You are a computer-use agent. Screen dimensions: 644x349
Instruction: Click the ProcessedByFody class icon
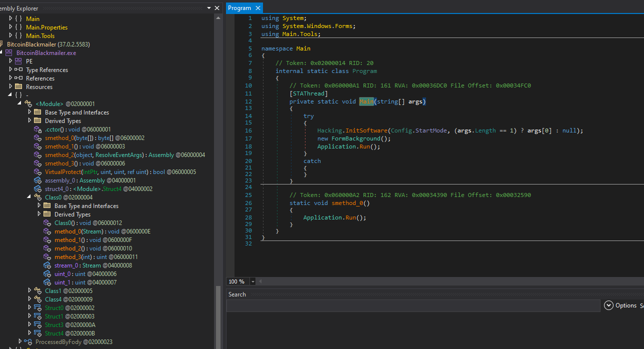[x=28, y=342]
